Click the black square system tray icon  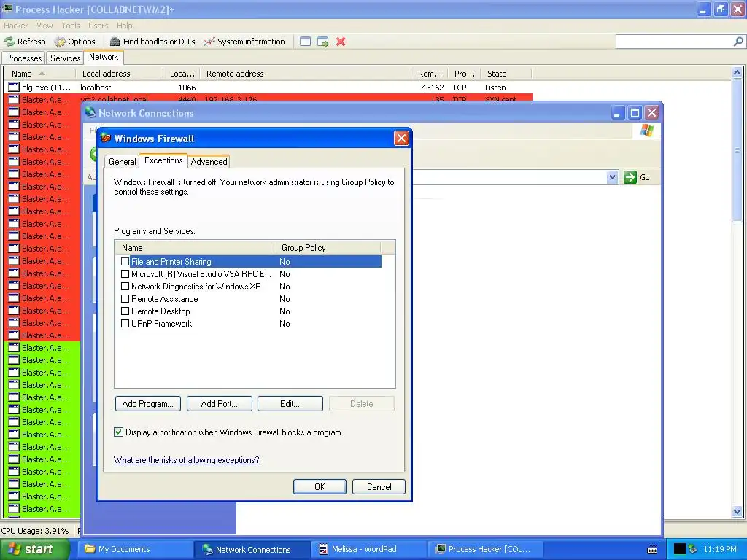[680, 549]
